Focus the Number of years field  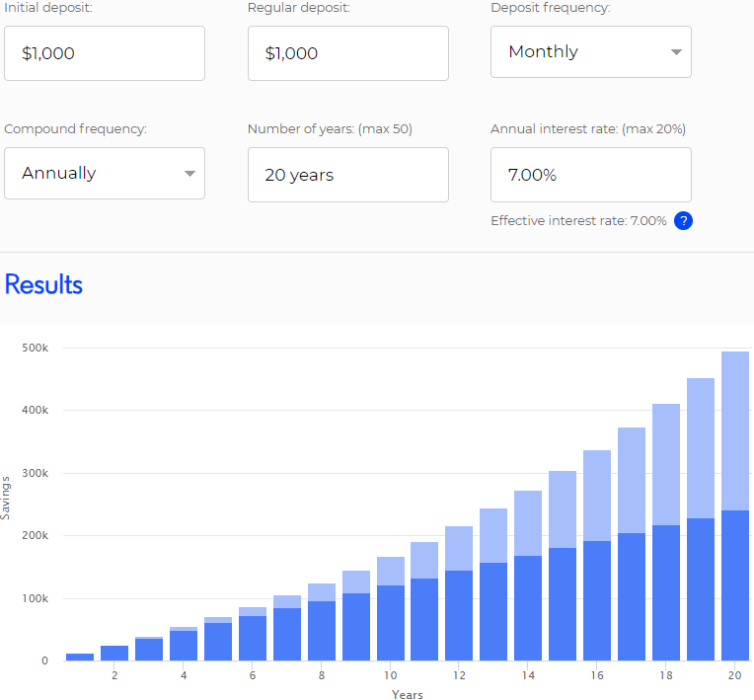(348, 175)
